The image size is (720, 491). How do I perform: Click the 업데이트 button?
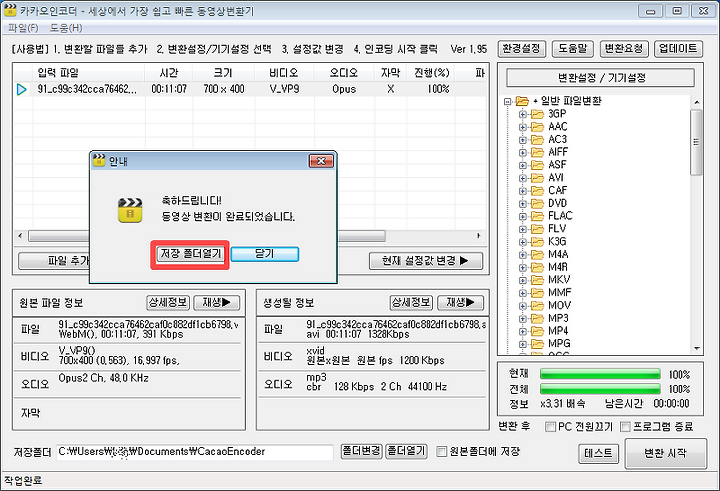[x=678, y=49]
